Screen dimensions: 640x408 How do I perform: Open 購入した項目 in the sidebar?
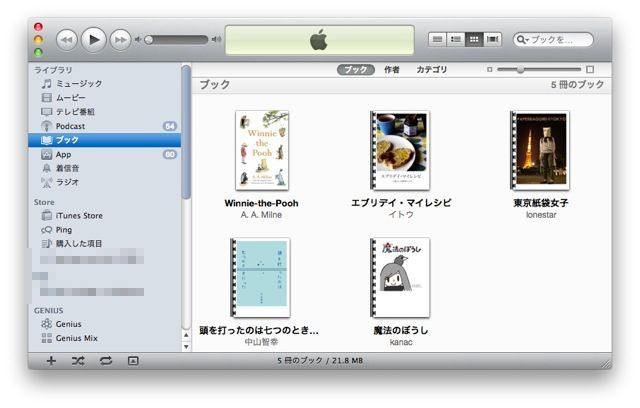pyautogui.click(x=105, y=244)
